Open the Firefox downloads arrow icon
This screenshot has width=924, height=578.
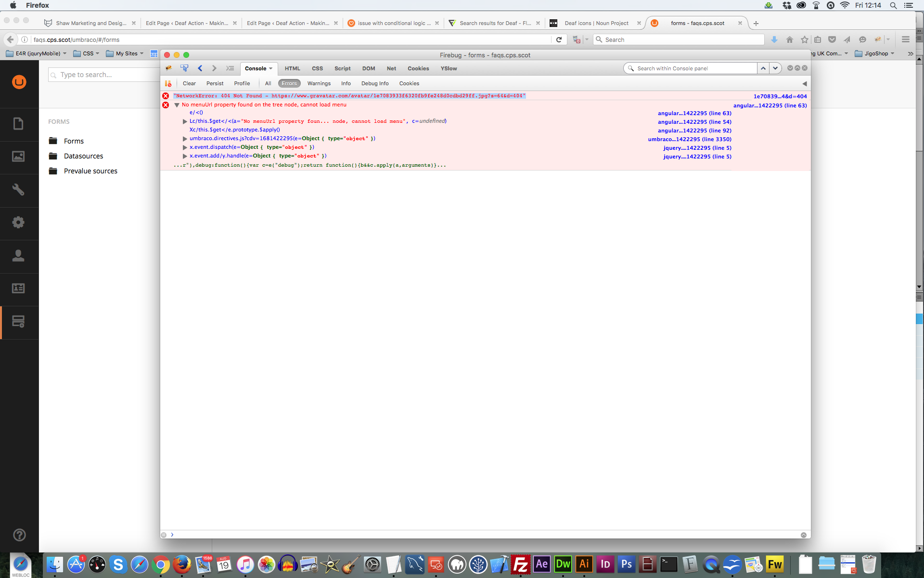(x=774, y=39)
